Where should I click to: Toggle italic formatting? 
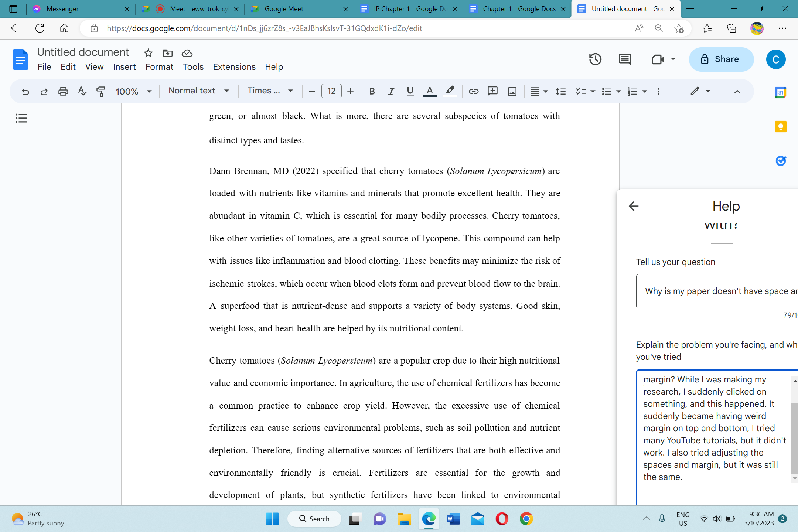(391, 91)
